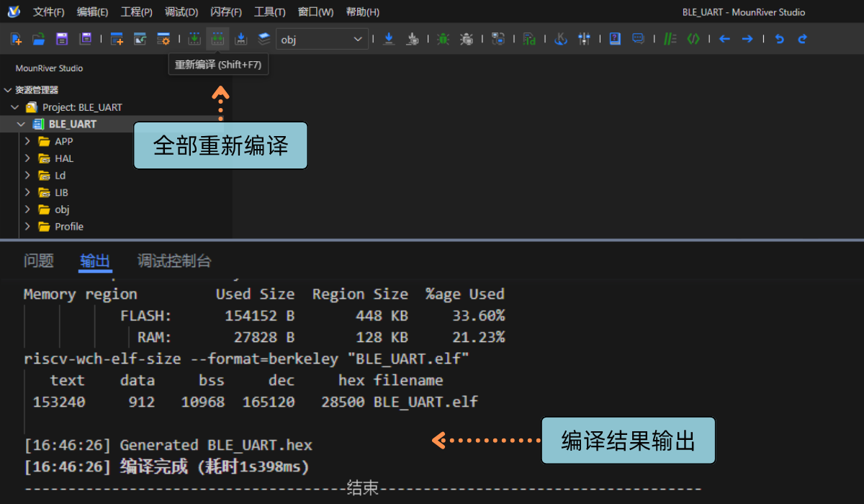864x504 pixels.
Task: Click the grey bug debug icon
Action: click(467, 39)
